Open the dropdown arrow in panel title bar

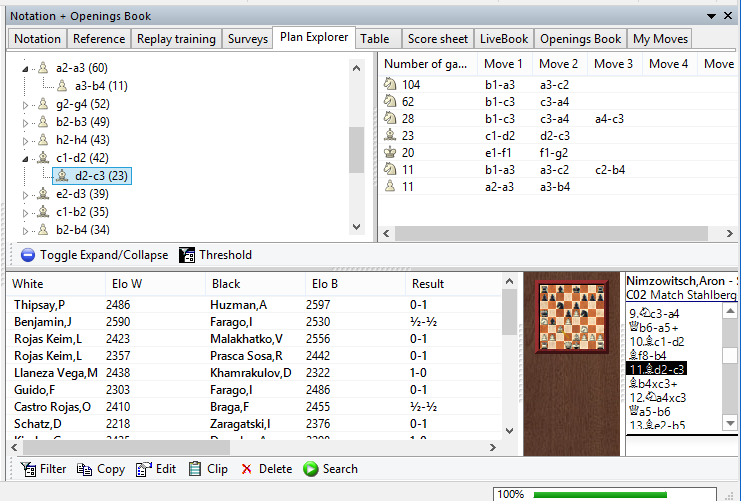coord(711,16)
